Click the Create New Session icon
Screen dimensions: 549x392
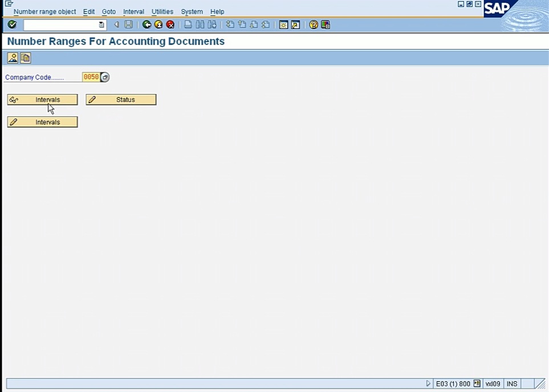283,24
